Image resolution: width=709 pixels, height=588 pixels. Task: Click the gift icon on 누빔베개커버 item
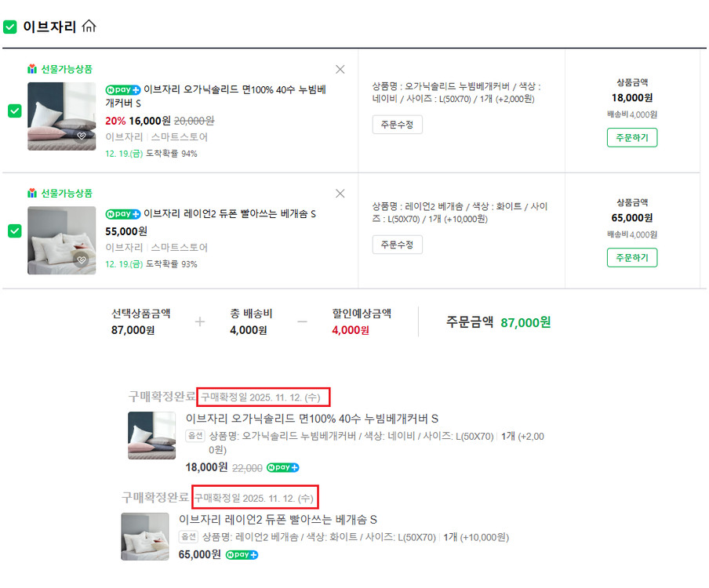click(x=31, y=70)
